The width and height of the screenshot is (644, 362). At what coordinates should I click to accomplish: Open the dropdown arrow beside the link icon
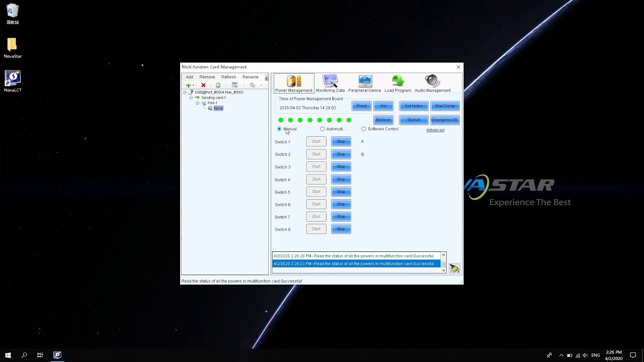click(x=261, y=85)
